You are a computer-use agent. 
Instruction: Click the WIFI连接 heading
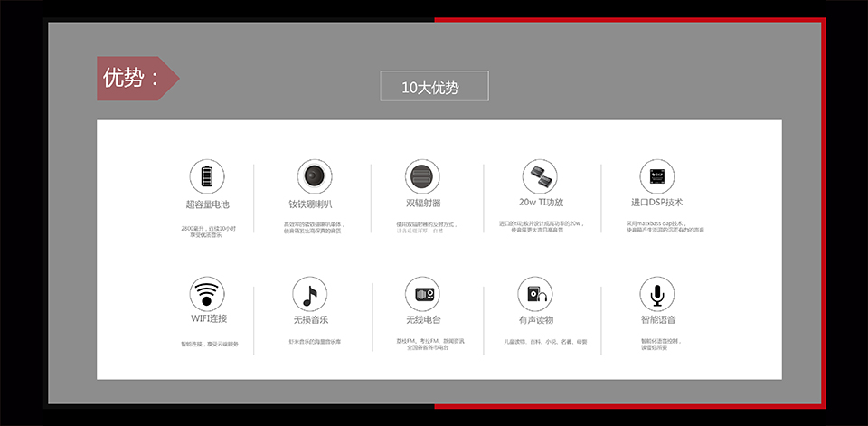point(209,319)
